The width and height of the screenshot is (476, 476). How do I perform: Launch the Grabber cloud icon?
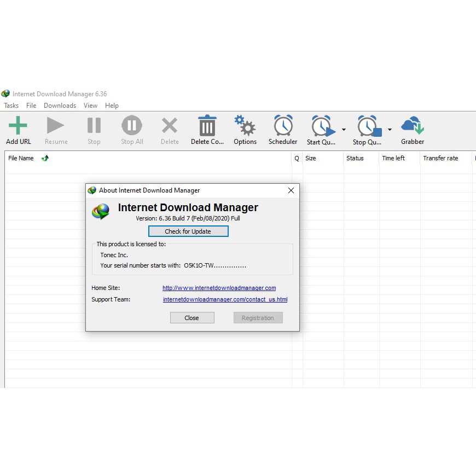[x=413, y=126]
